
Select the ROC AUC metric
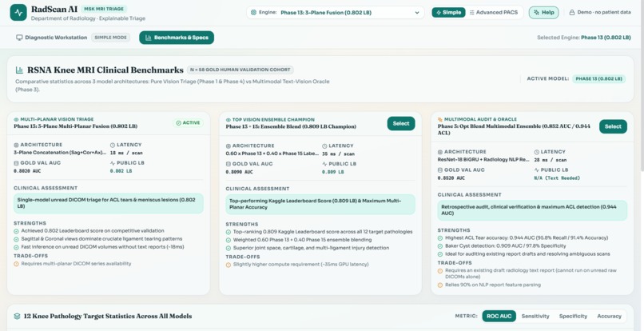pyautogui.click(x=499, y=316)
